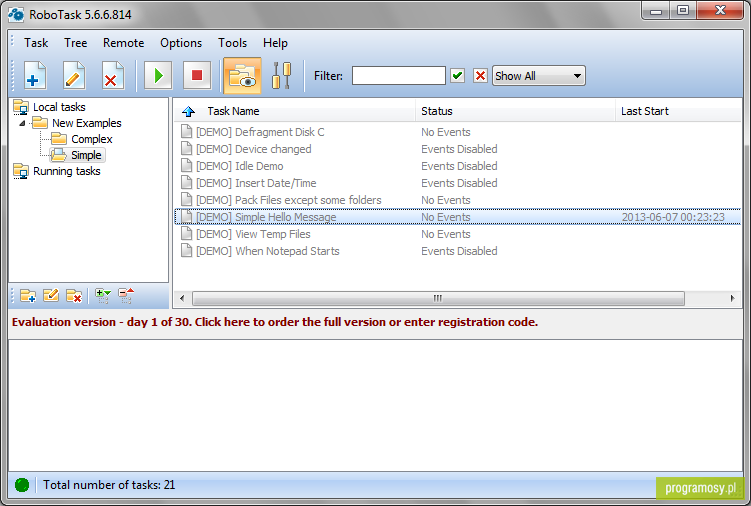Apply filter with green checkmark icon
This screenshot has width=751, height=506.
tap(457, 76)
